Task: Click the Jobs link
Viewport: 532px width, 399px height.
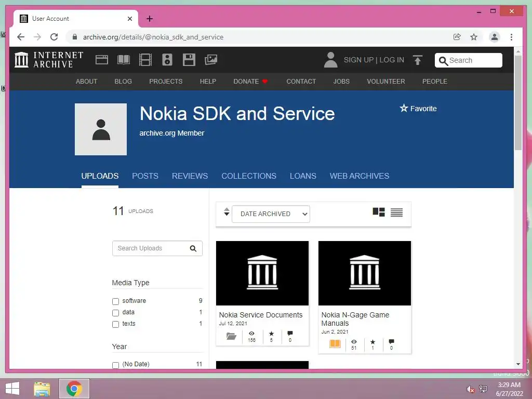Action: (341, 82)
